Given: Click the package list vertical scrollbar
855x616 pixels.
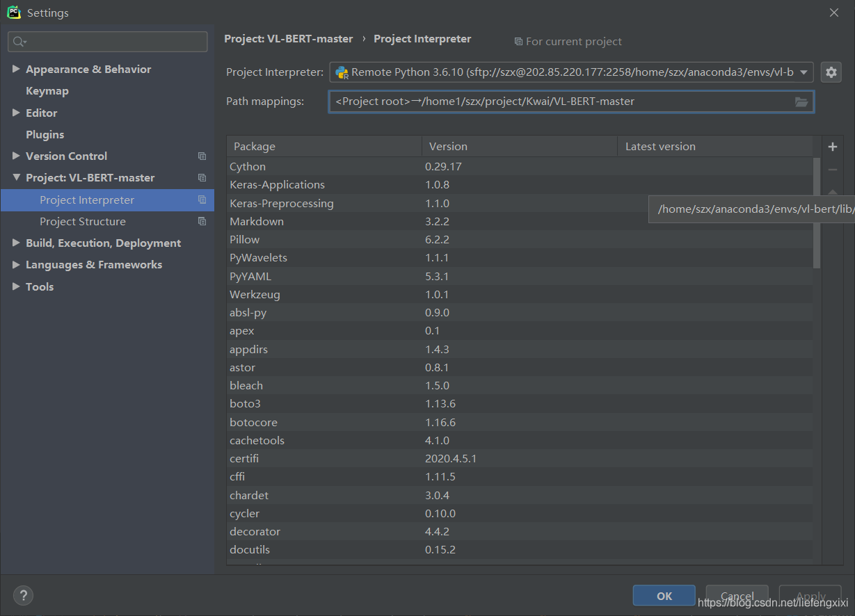Looking at the screenshot, I should (x=817, y=212).
